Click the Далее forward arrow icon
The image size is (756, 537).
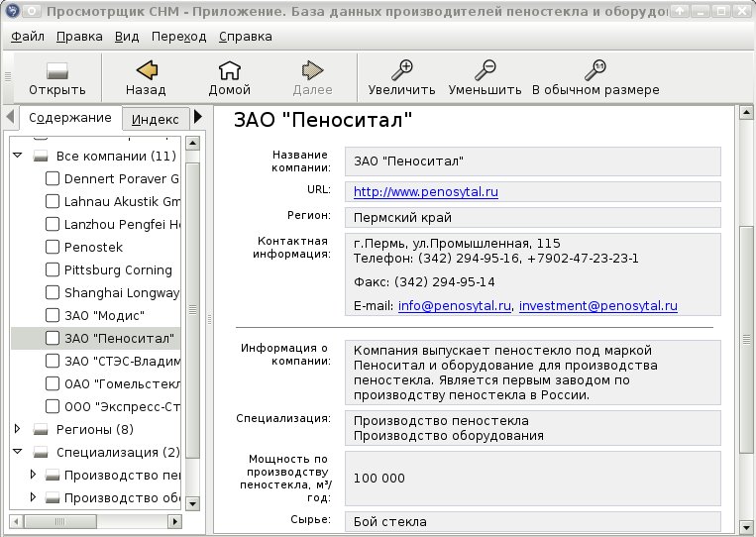point(312,70)
